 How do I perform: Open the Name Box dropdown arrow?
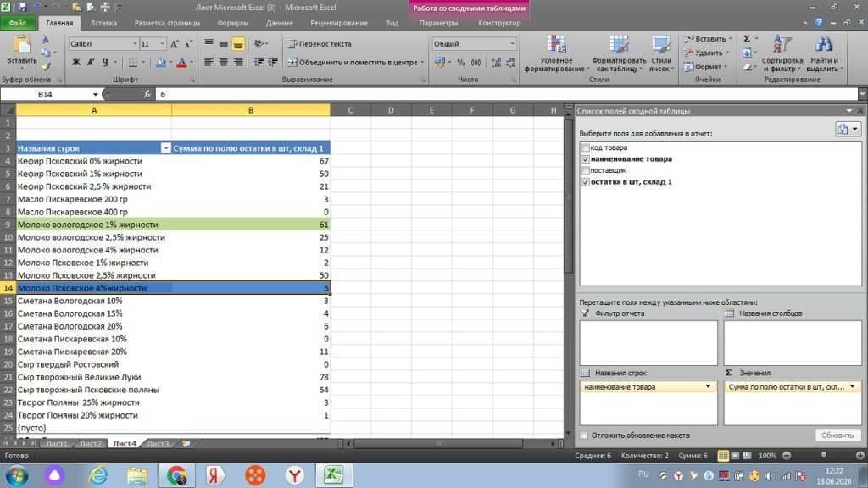coord(95,95)
